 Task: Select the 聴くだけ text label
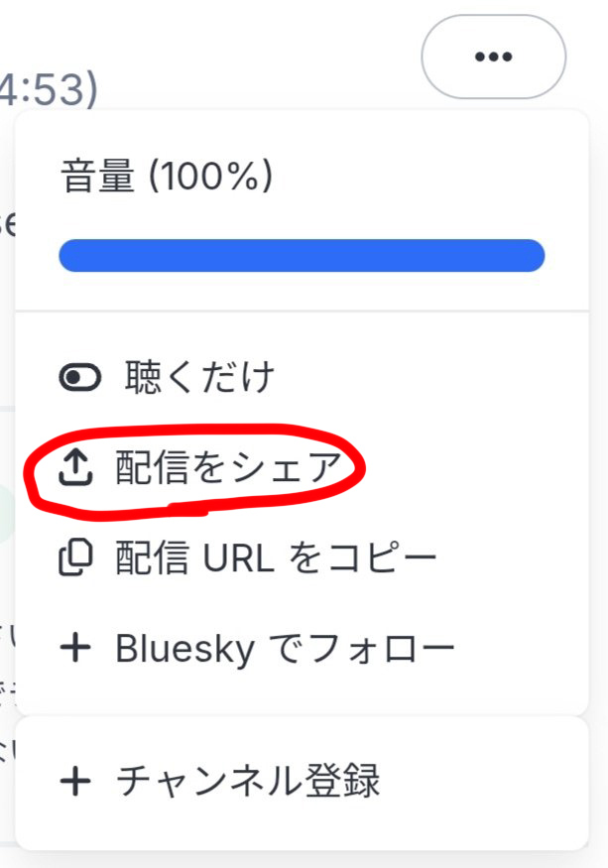(198, 377)
